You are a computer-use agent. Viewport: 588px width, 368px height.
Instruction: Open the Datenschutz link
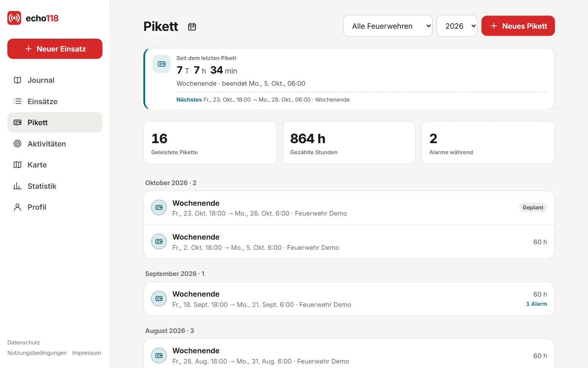pyautogui.click(x=24, y=342)
